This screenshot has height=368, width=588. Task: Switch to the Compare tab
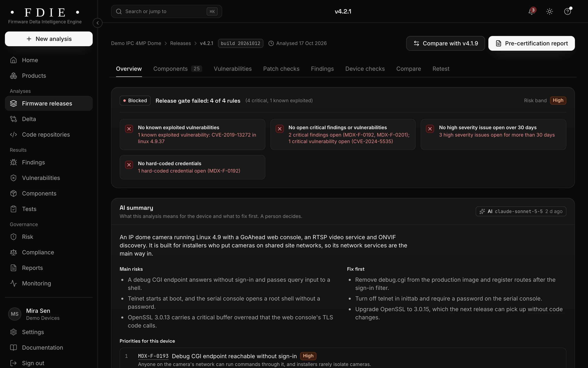[409, 69]
